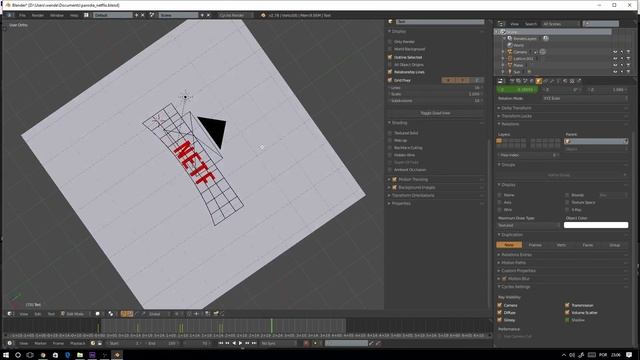Toggle Camera visibility eye in outliner
Image resolution: width=640 pixels, height=360 pixels.
(x=615, y=52)
